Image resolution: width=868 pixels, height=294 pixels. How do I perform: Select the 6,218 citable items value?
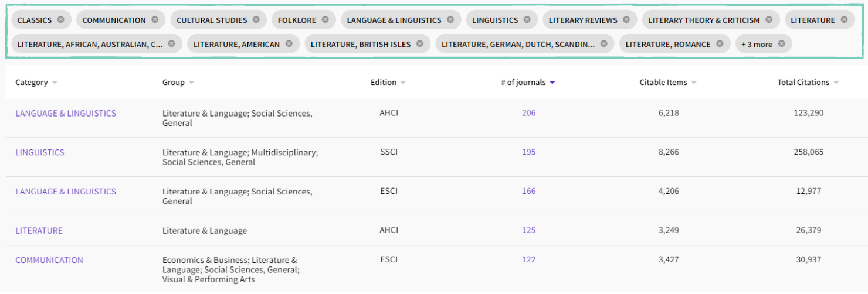(669, 113)
